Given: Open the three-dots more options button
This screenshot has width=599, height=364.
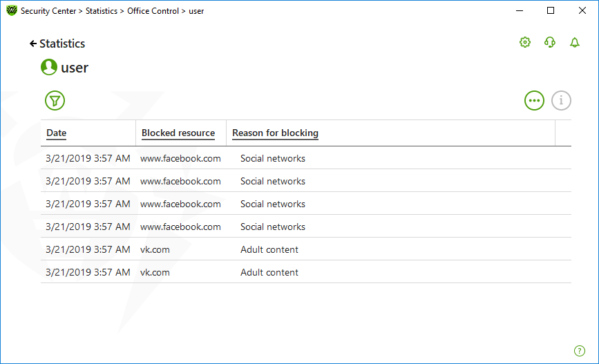Looking at the screenshot, I should click(534, 100).
